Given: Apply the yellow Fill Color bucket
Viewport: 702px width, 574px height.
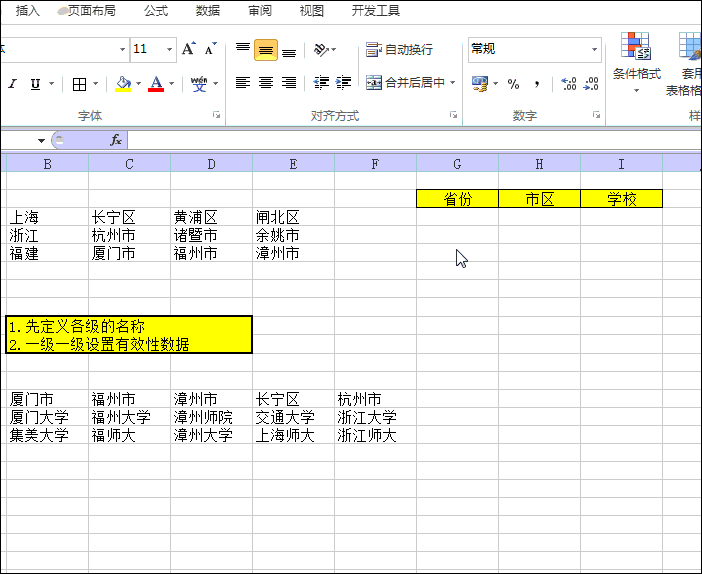Looking at the screenshot, I should (123, 84).
